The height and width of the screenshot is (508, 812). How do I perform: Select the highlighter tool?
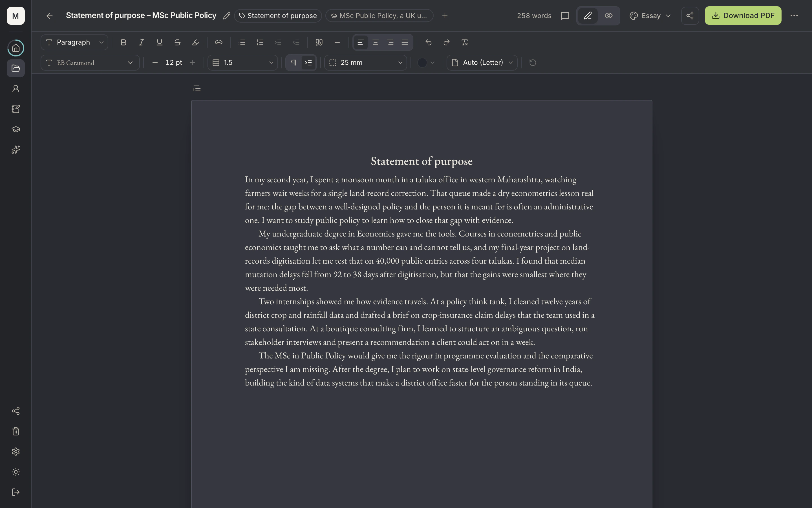(196, 42)
